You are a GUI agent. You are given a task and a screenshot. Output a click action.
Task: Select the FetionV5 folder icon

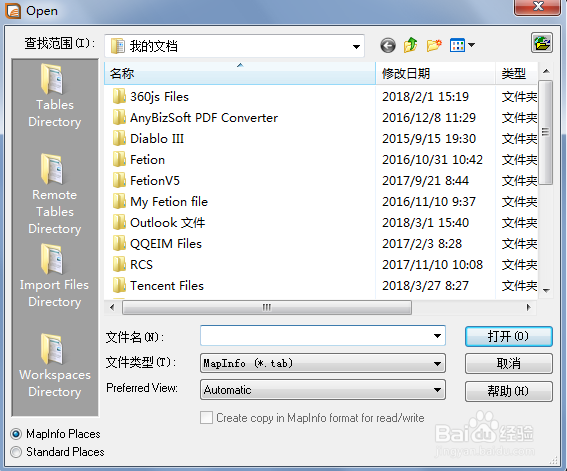(x=119, y=180)
